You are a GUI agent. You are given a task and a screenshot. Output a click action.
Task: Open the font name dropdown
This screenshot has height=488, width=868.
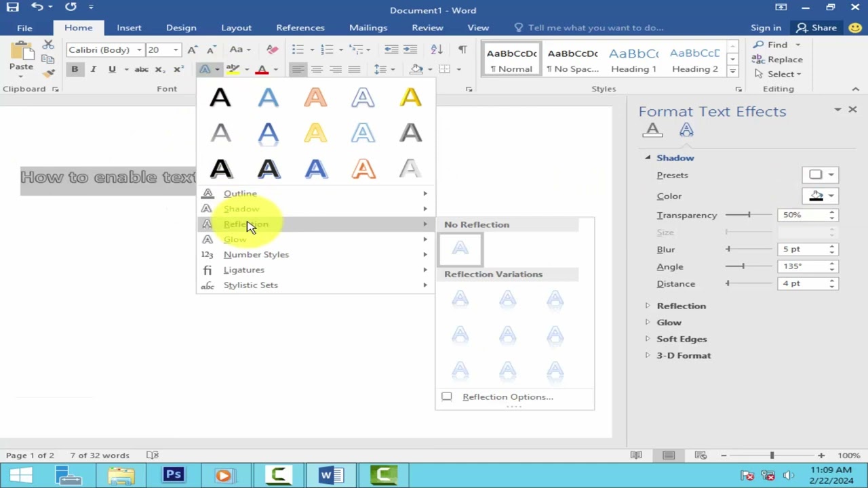click(x=138, y=49)
